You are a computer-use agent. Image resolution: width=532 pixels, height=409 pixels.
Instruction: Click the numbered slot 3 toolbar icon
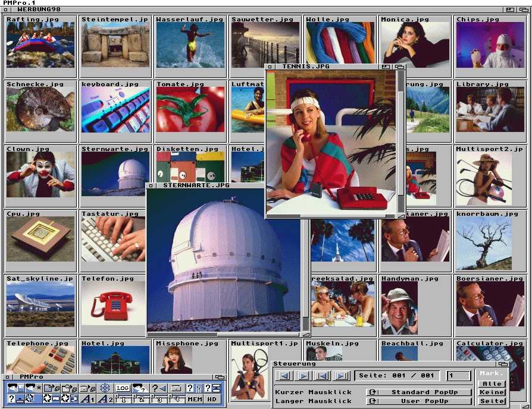(159, 399)
